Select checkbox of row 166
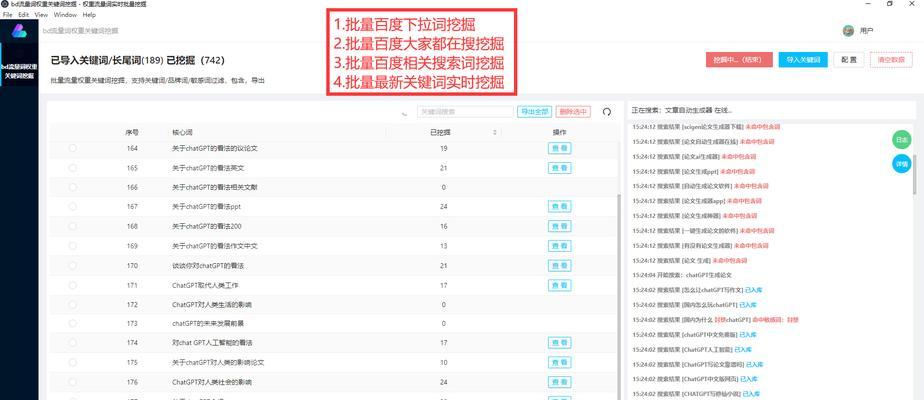This screenshot has width=924, height=400. coord(72,187)
